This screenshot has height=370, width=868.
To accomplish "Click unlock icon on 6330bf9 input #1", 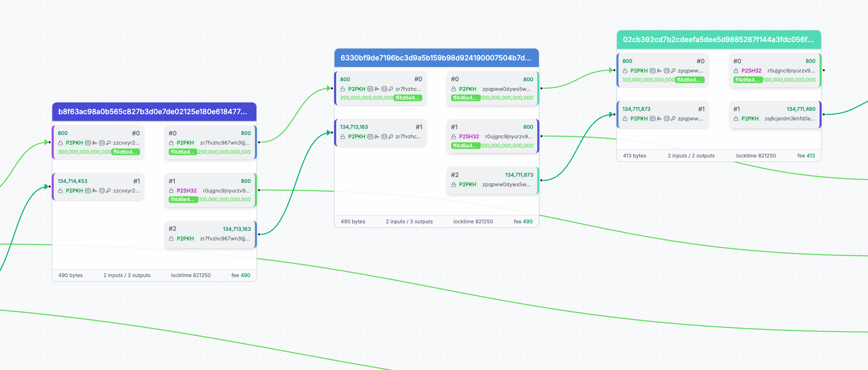I will coord(343,137).
